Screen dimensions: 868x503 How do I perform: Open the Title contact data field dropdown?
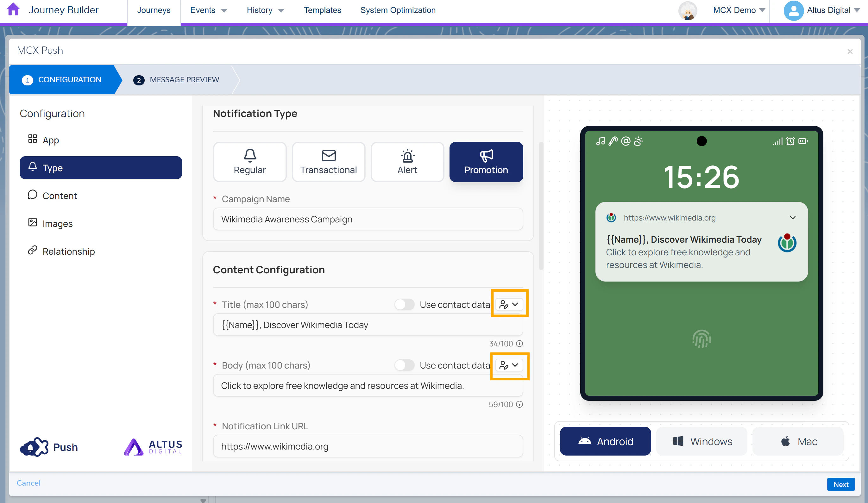click(509, 304)
